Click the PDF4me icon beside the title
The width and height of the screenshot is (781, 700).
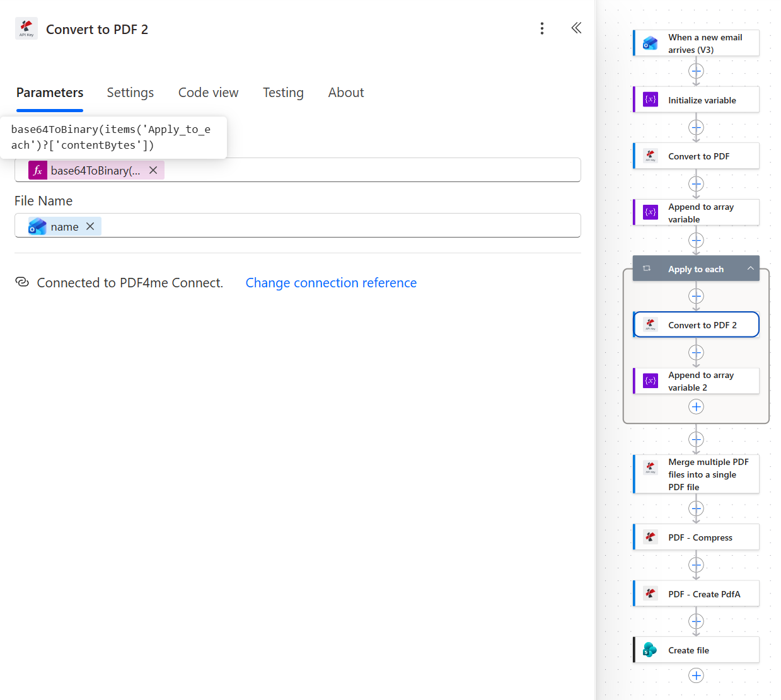pyautogui.click(x=26, y=28)
